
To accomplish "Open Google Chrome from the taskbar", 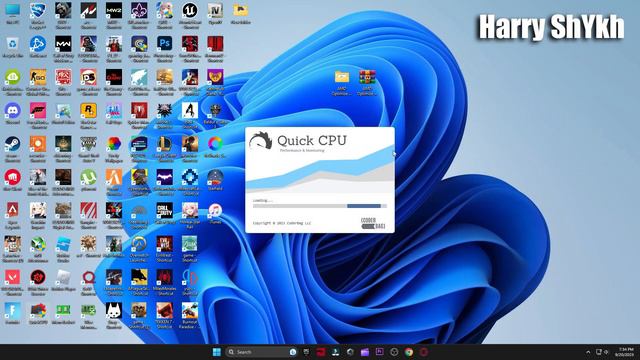I will click(409, 352).
